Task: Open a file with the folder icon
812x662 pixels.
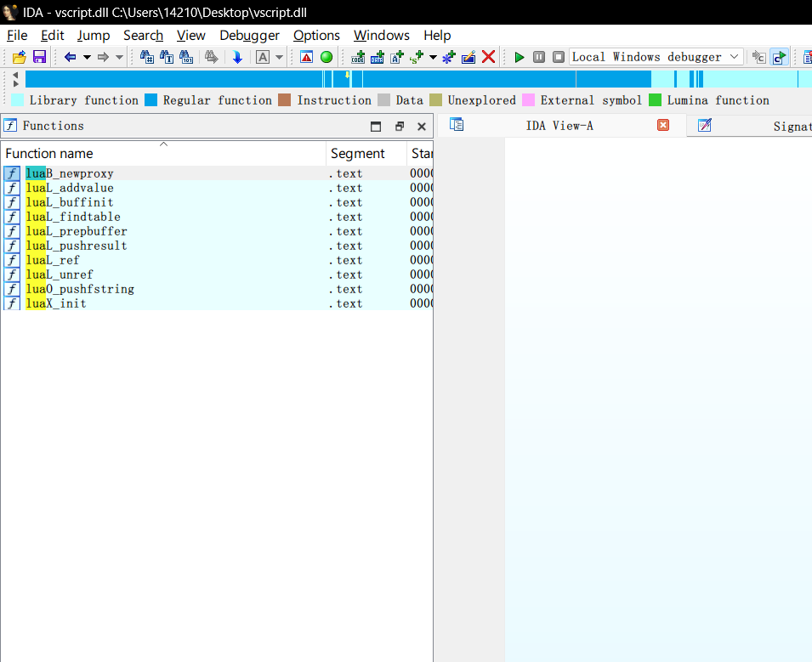Action: click(20, 57)
